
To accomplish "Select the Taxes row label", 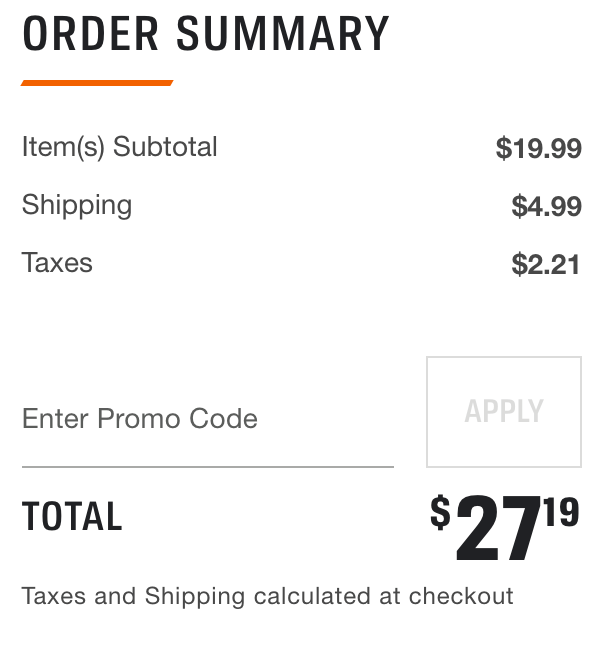I will pyautogui.click(x=57, y=263).
